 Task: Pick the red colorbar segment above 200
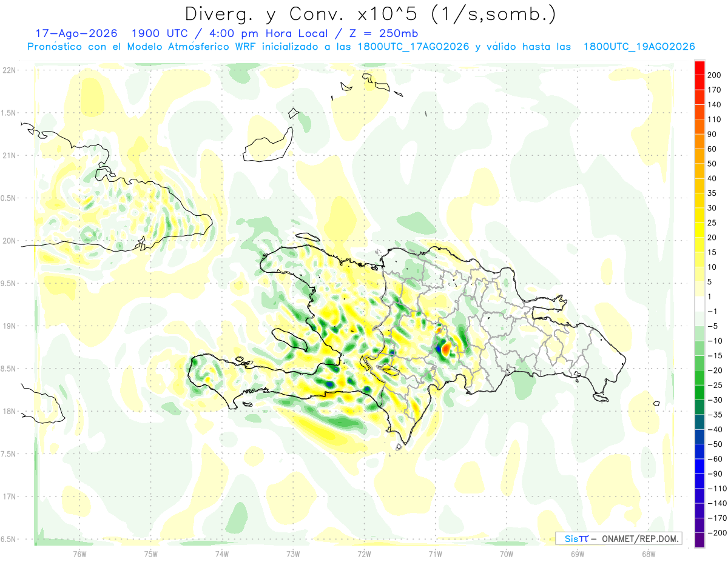coord(700,68)
